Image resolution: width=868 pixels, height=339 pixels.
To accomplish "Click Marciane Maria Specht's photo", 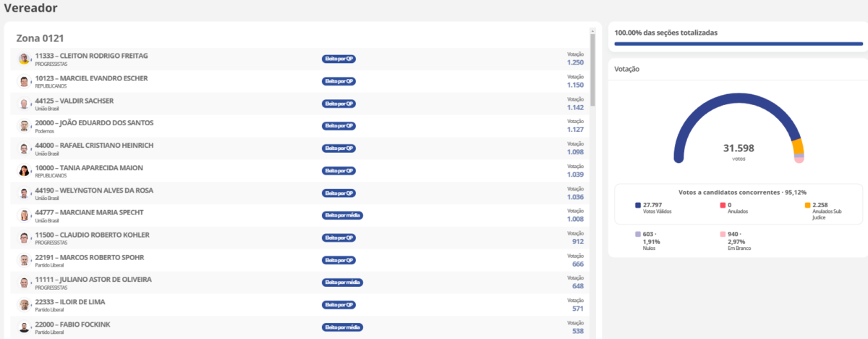I will tap(24, 216).
